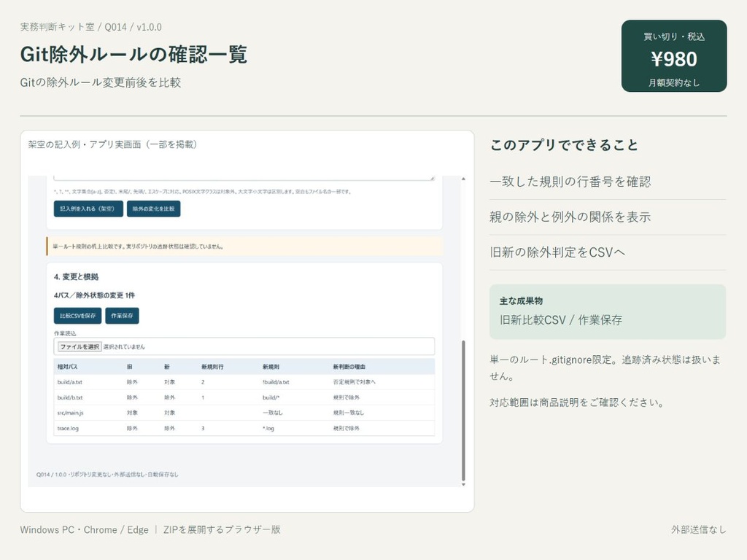Click the 作業読込 label
This screenshot has height=560, width=747.
[x=65, y=333]
